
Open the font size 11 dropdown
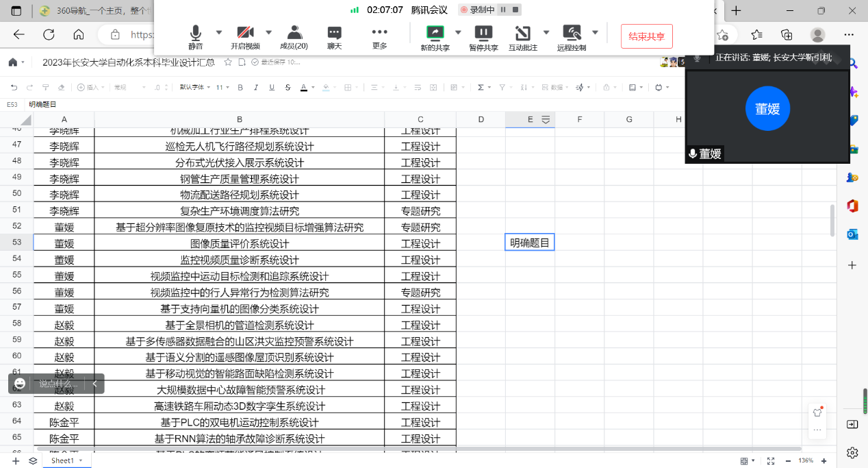[x=222, y=88]
